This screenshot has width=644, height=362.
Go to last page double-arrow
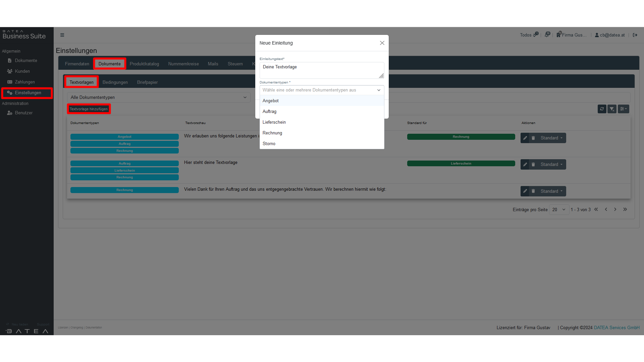(x=625, y=209)
